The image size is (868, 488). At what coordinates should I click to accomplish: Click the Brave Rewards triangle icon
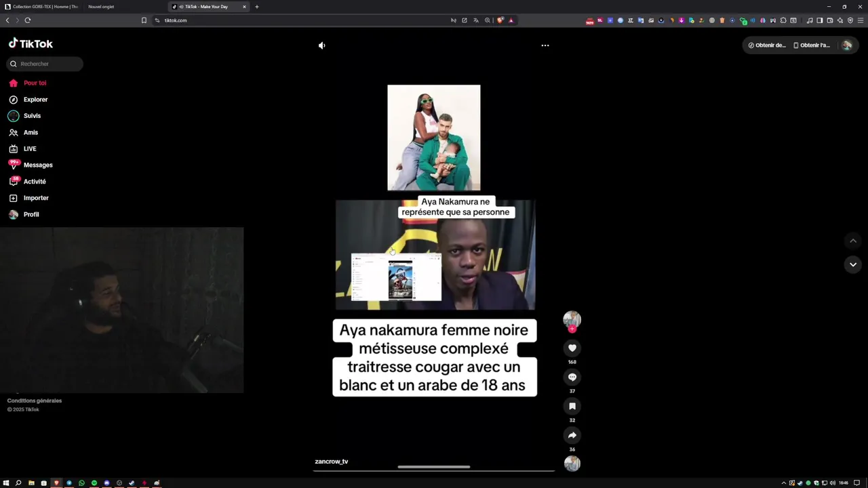pyautogui.click(x=511, y=20)
